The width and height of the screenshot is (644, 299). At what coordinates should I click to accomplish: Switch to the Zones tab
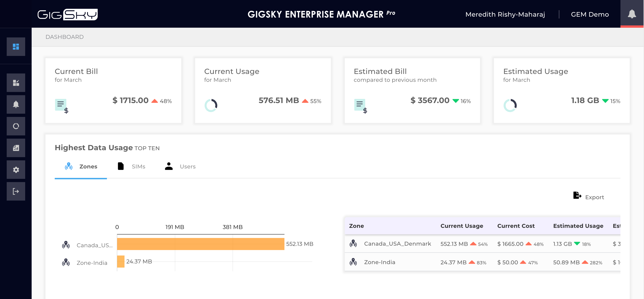point(81,167)
